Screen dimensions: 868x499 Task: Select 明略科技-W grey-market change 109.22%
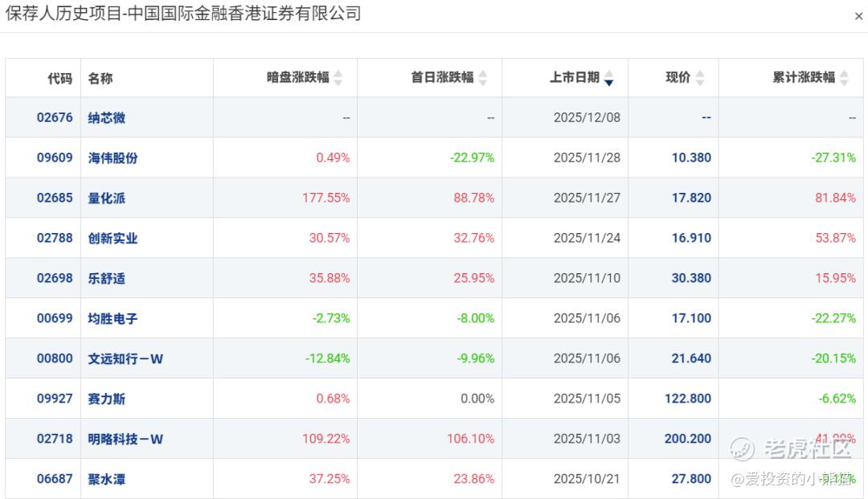pos(326,439)
